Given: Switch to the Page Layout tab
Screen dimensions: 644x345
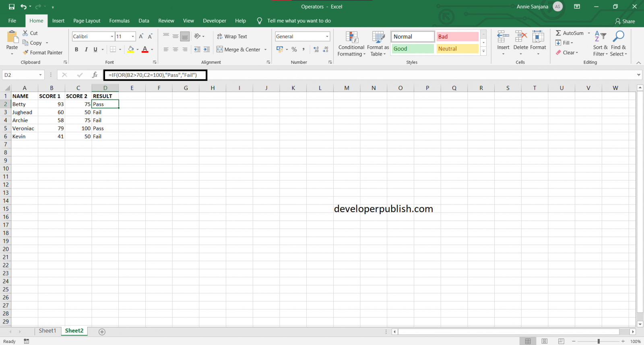Looking at the screenshot, I should click(x=87, y=21).
